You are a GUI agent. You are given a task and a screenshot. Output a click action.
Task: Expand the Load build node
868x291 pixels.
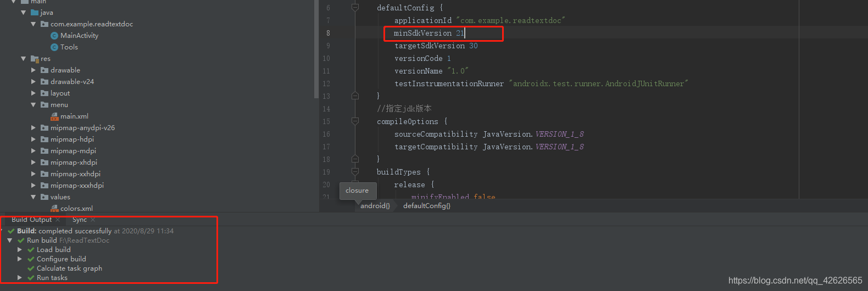tap(20, 250)
